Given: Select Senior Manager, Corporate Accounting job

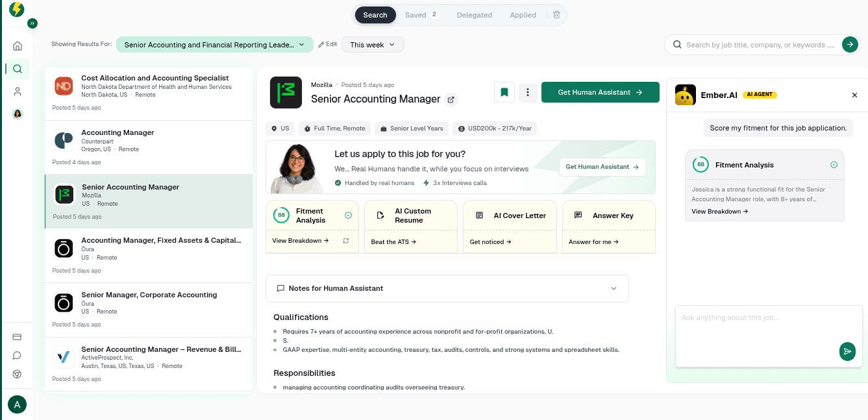Looking at the screenshot, I should tap(149, 310).
